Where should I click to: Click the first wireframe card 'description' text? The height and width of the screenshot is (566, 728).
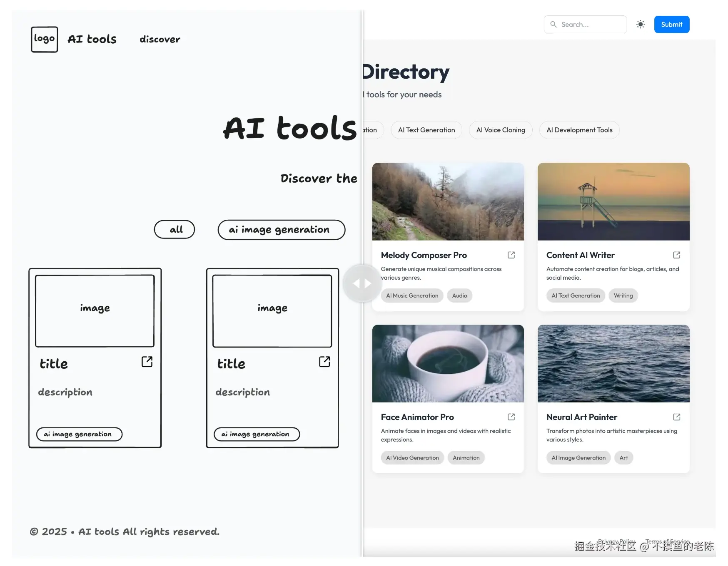click(65, 392)
